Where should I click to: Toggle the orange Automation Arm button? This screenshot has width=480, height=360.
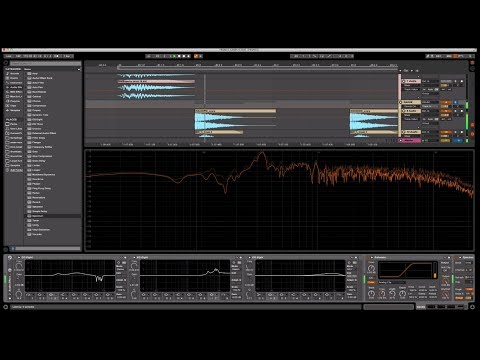(196, 56)
